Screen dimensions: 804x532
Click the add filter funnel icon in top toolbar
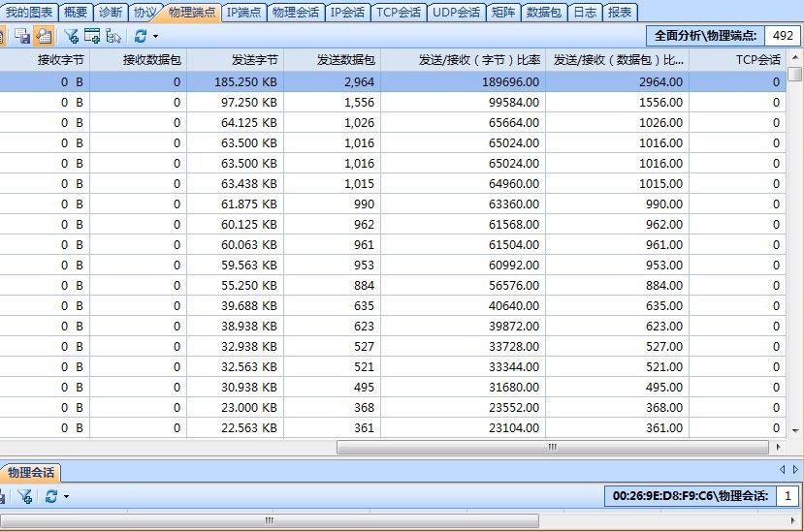[x=71, y=36]
